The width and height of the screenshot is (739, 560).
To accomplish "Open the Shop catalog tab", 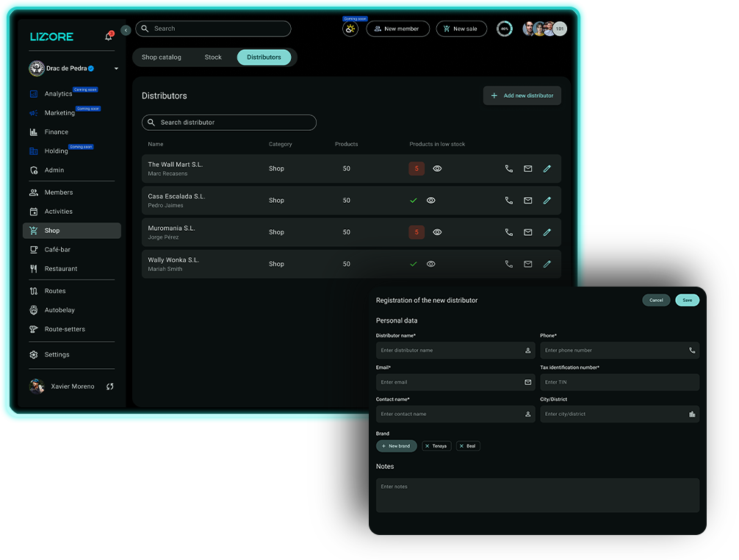I will click(162, 57).
